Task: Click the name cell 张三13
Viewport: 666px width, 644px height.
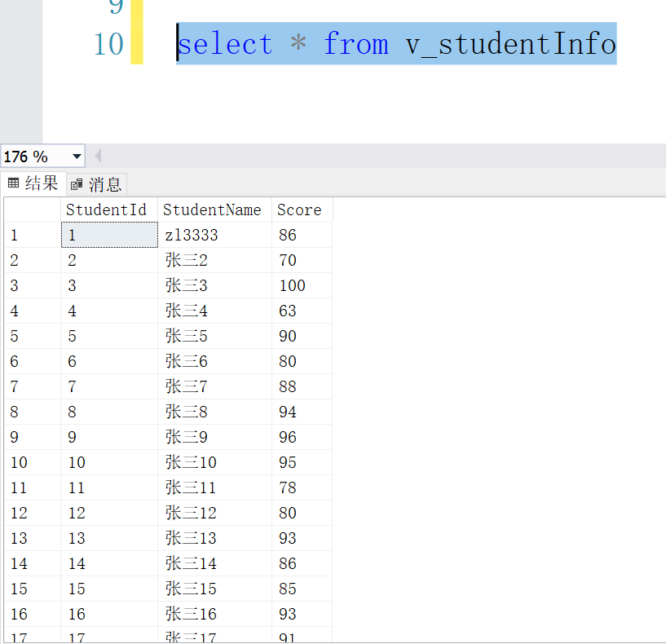Action: [214, 538]
